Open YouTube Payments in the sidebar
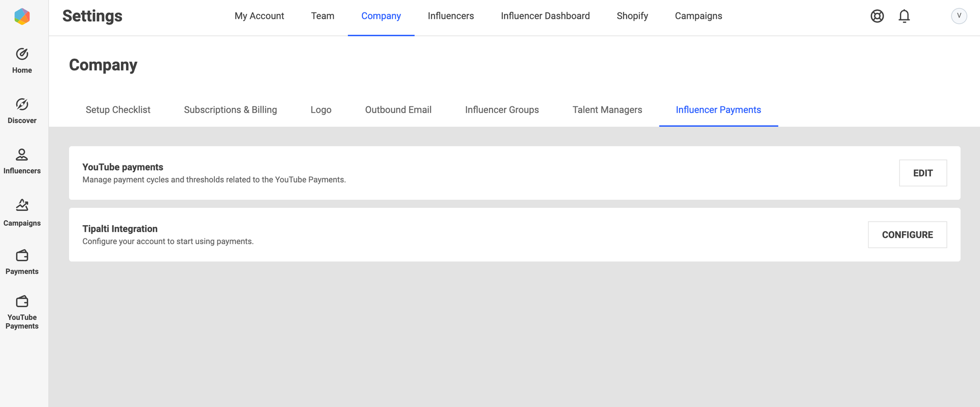Viewport: 980px width, 407px height. 22,312
